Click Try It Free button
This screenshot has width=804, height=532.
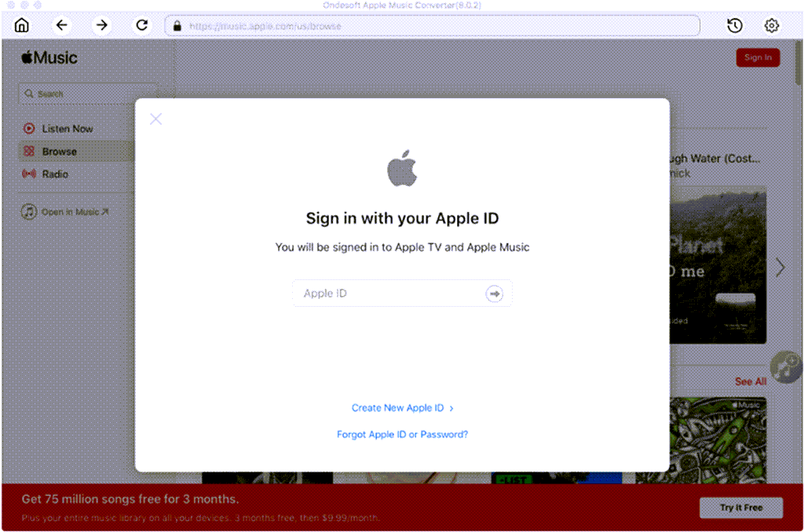741,508
